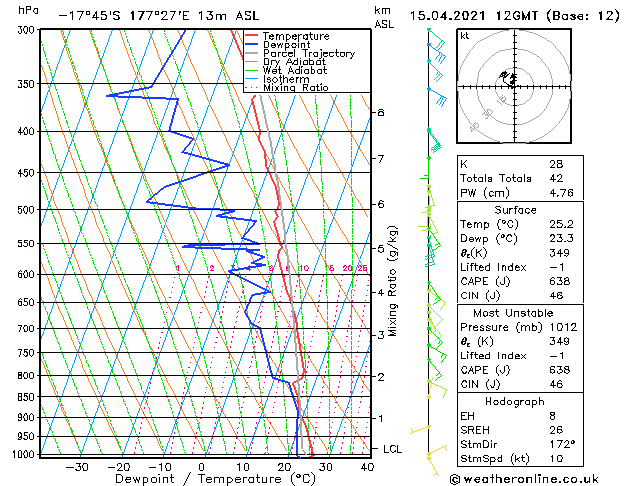The image size is (629, 486).
Task: Click the station coordinates title text
Action: pos(159,16)
